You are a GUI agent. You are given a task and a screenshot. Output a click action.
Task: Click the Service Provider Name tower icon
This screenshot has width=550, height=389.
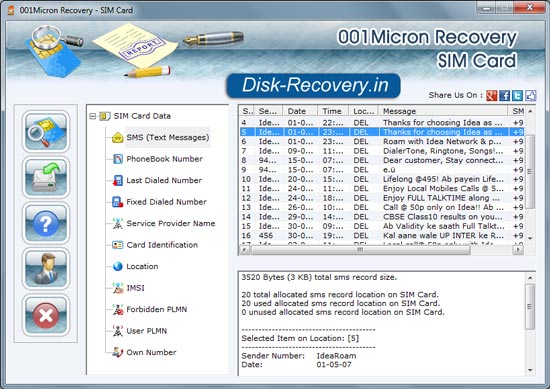point(118,223)
